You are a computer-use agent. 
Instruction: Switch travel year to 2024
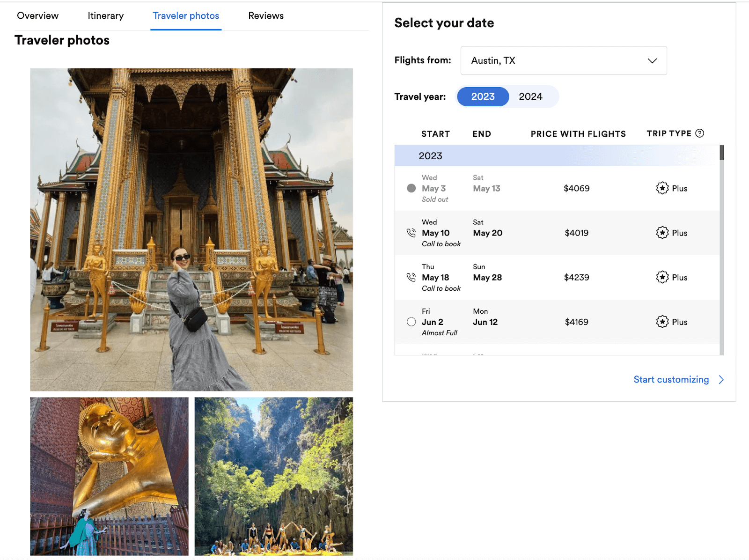click(x=530, y=97)
